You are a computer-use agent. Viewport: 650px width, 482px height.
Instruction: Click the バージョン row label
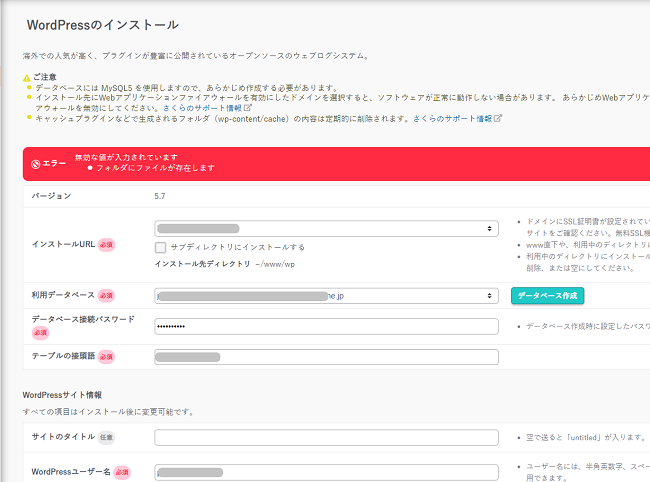pyautogui.click(x=51, y=196)
